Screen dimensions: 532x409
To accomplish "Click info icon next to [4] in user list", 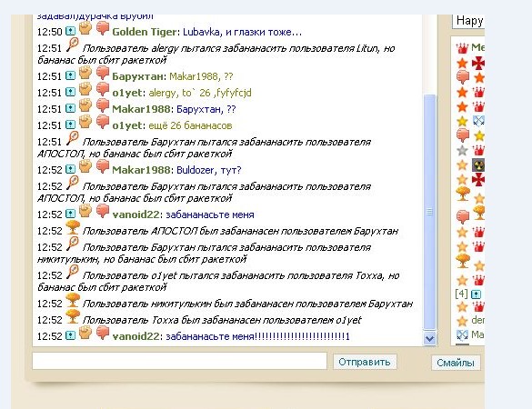I will (x=476, y=294).
